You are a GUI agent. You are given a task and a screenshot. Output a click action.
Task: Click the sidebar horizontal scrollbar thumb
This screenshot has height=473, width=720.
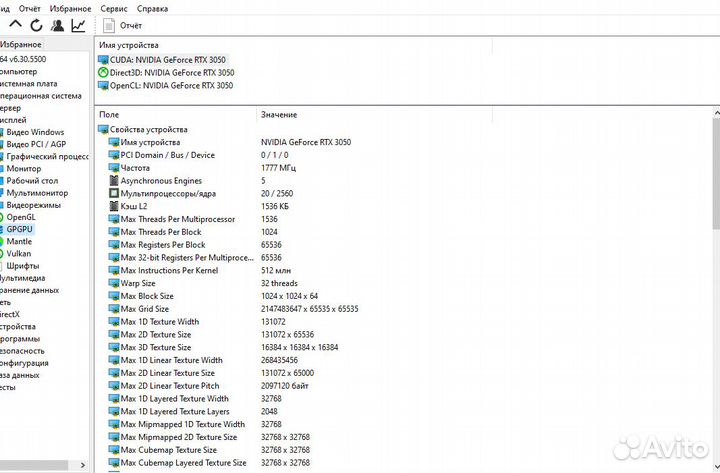[x=33, y=465]
